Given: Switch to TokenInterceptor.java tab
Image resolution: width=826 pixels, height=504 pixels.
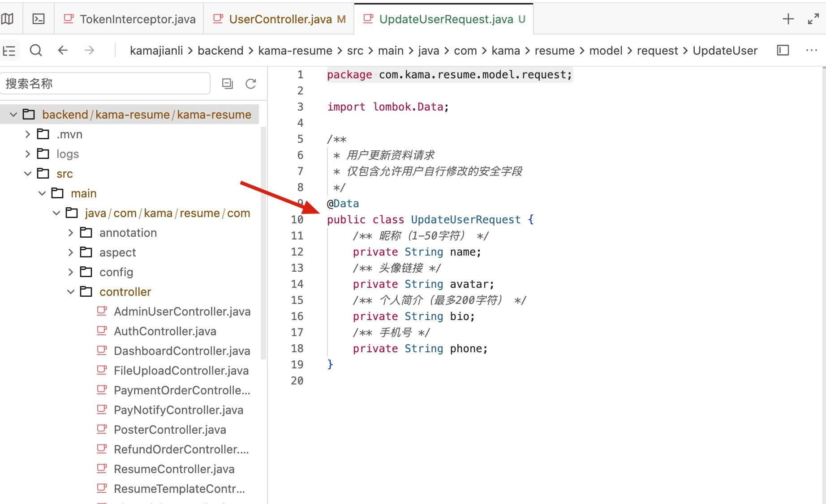Looking at the screenshot, I should click(129, 19).
